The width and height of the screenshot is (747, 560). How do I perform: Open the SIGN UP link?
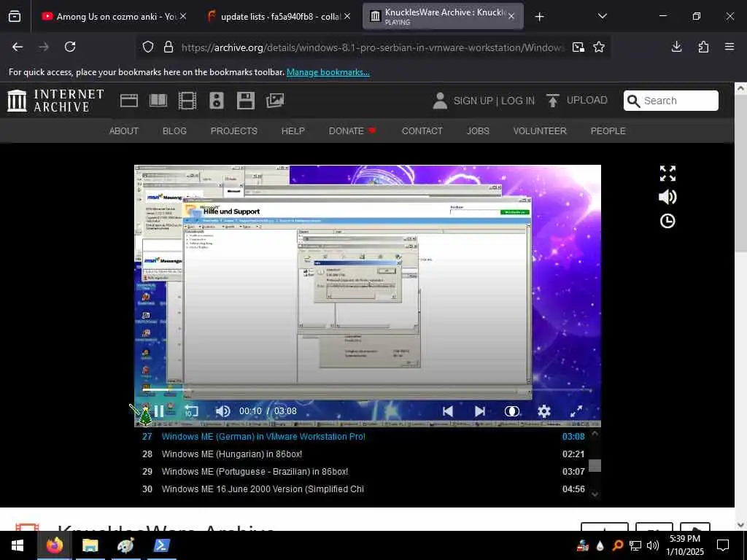click(x=473, y=101)
